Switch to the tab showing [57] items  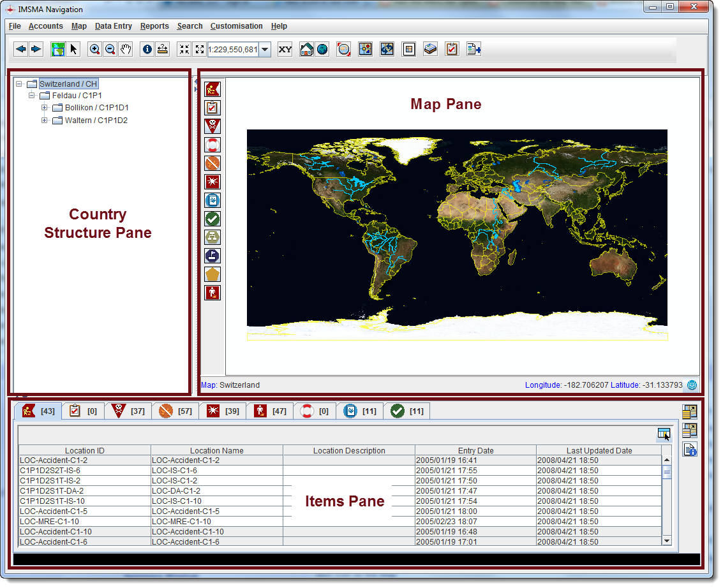pyautogui.click(x=175, y=411)
